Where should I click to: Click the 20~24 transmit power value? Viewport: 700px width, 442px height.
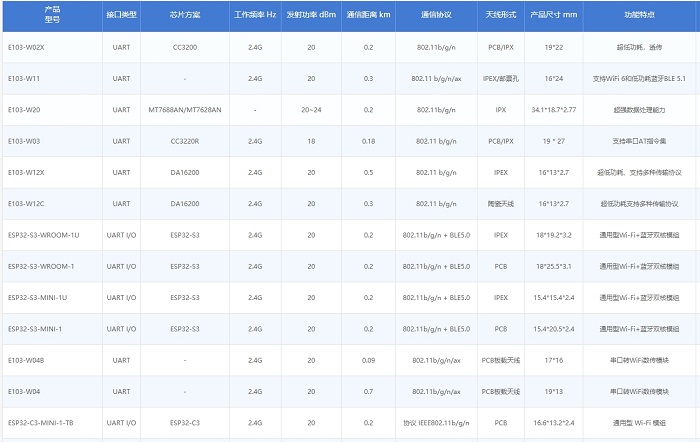point(311,110)
